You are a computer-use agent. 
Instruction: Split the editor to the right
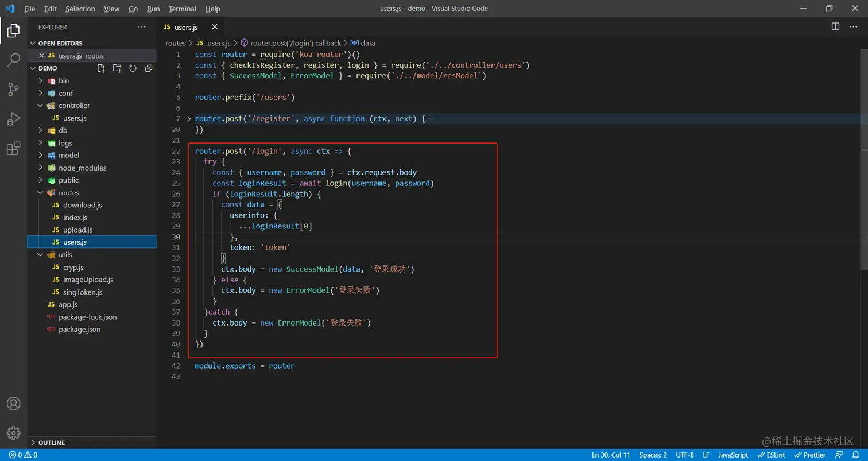(x=835, y=27)
